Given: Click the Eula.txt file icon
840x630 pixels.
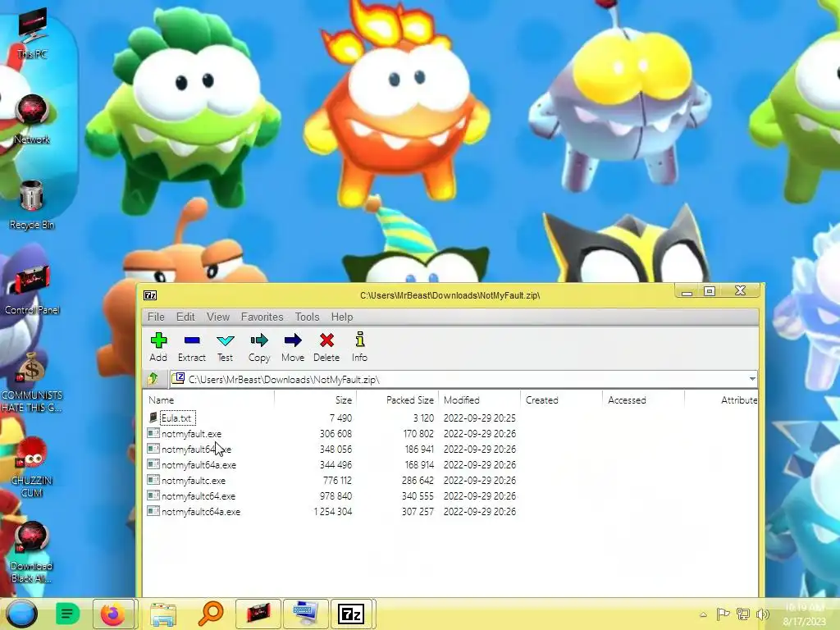Looking at the screenshot, I should pyautogui.click(x=153, y=418).
